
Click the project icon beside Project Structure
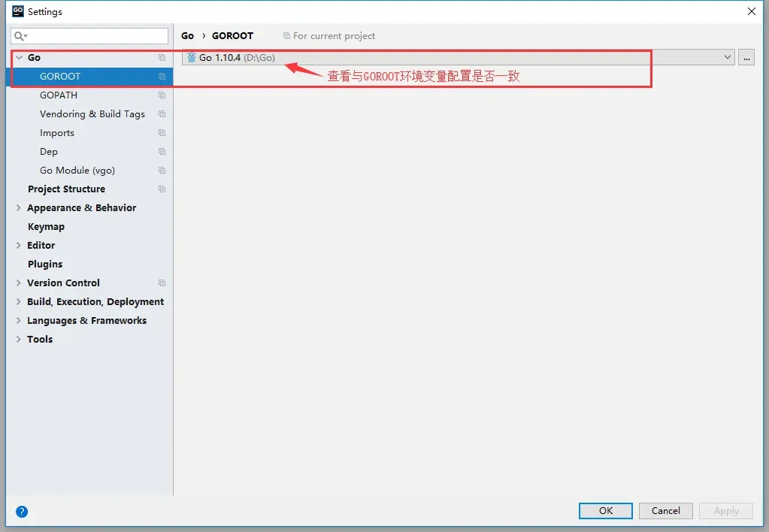162,189
